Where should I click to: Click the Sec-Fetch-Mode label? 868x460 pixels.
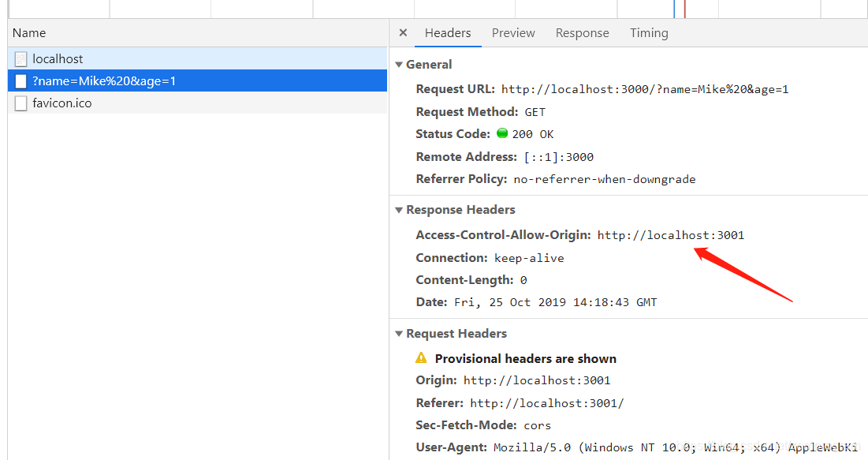(x=467, y=425)
